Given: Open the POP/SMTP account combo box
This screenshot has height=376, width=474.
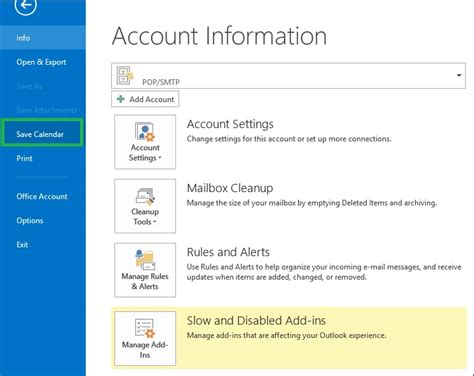Looking at the screenshot, I should [x=288, y=76].
